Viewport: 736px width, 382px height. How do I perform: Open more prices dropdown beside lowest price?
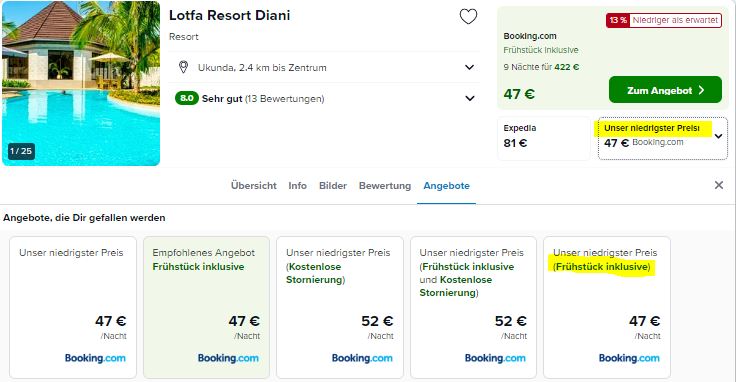point(718,136)
